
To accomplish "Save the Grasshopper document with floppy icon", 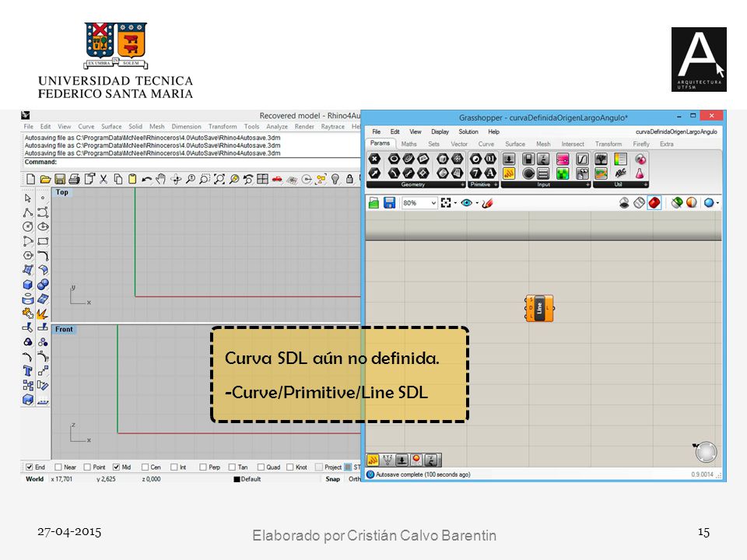I will pyautogui.click(x=389, y=203).
